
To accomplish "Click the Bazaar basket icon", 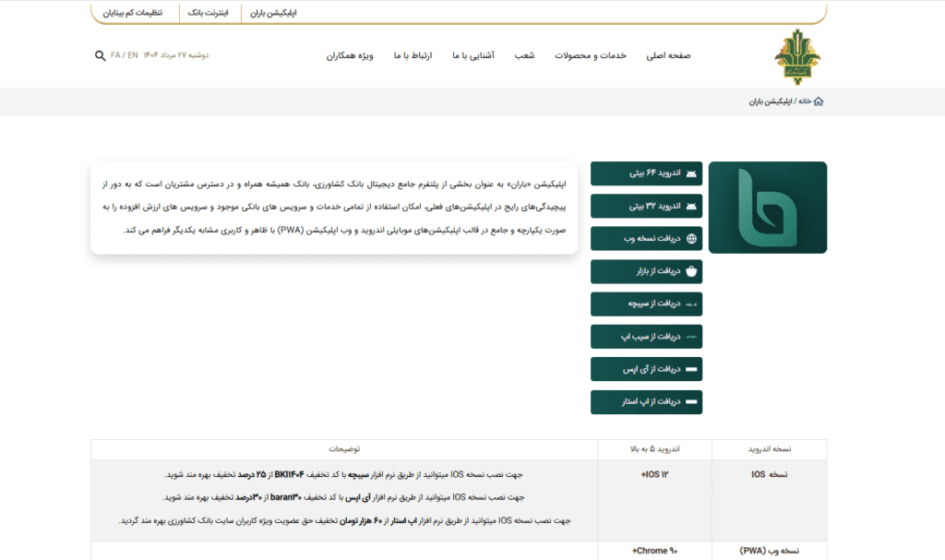I will tap(691, 271).
